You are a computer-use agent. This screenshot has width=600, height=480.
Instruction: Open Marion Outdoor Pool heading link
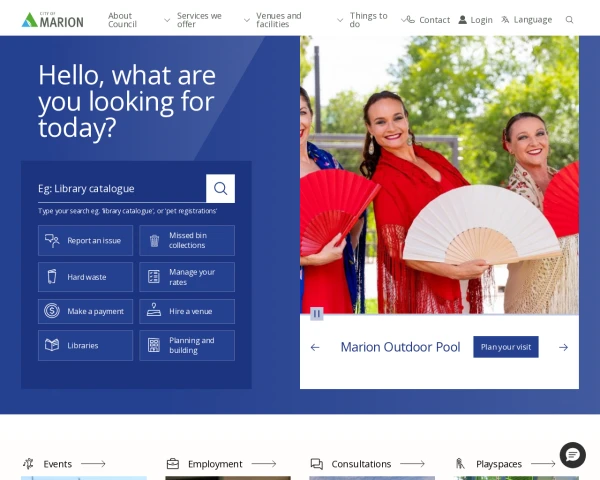tap(400, 347)
